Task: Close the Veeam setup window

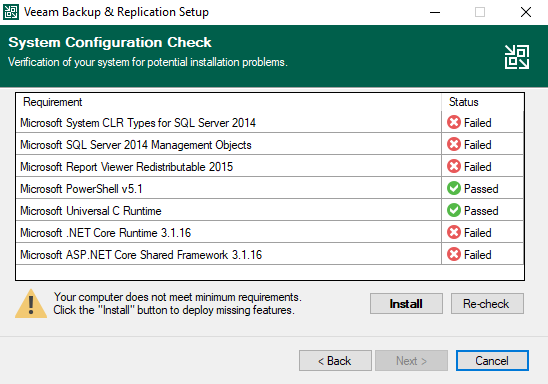Action: [x=526, y=12]
